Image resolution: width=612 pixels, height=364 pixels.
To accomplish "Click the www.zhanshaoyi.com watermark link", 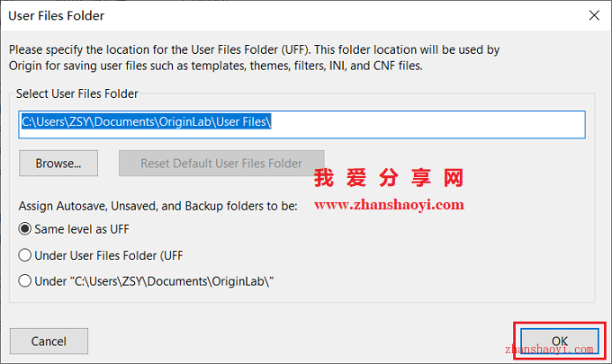I will point(389,205).
